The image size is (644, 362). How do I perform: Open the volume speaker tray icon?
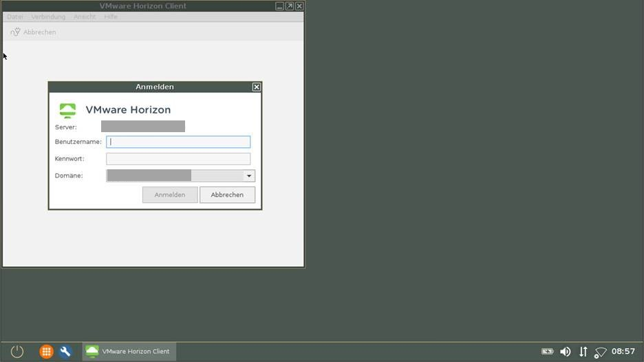pos(565,352)
